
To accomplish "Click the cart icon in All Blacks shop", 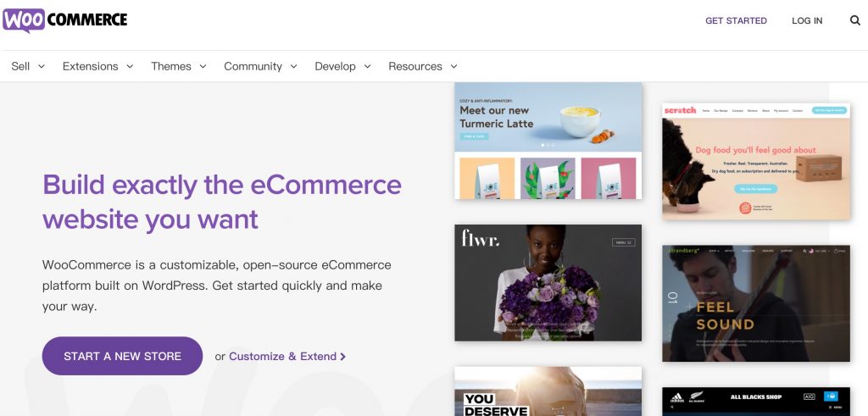I will click(831, 396).
